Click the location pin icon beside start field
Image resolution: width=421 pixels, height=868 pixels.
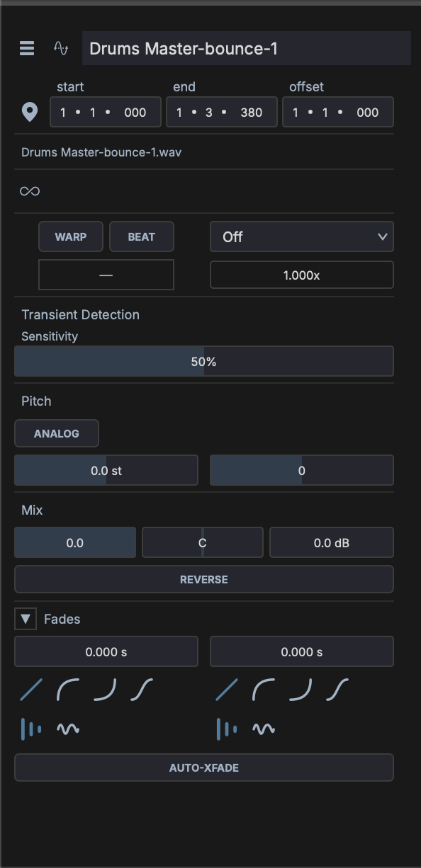(x=30, y=112)
